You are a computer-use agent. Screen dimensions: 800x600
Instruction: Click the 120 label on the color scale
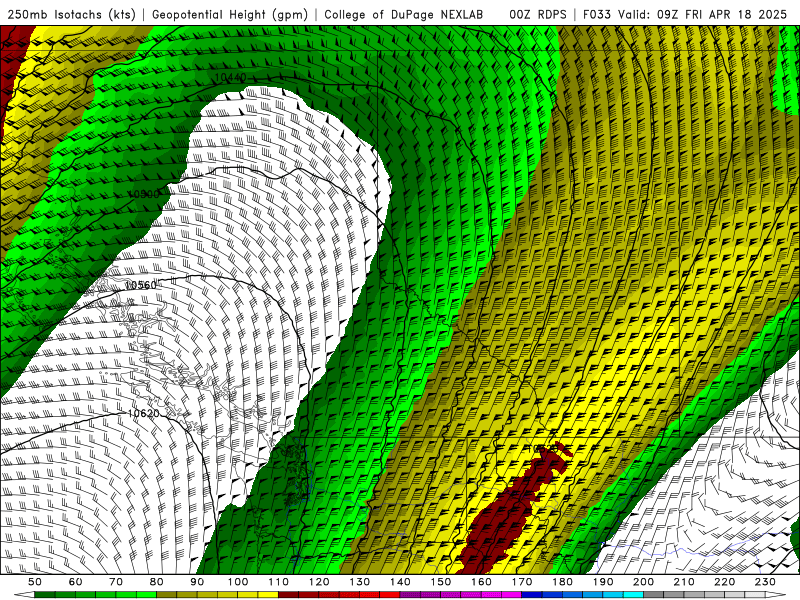319,582
